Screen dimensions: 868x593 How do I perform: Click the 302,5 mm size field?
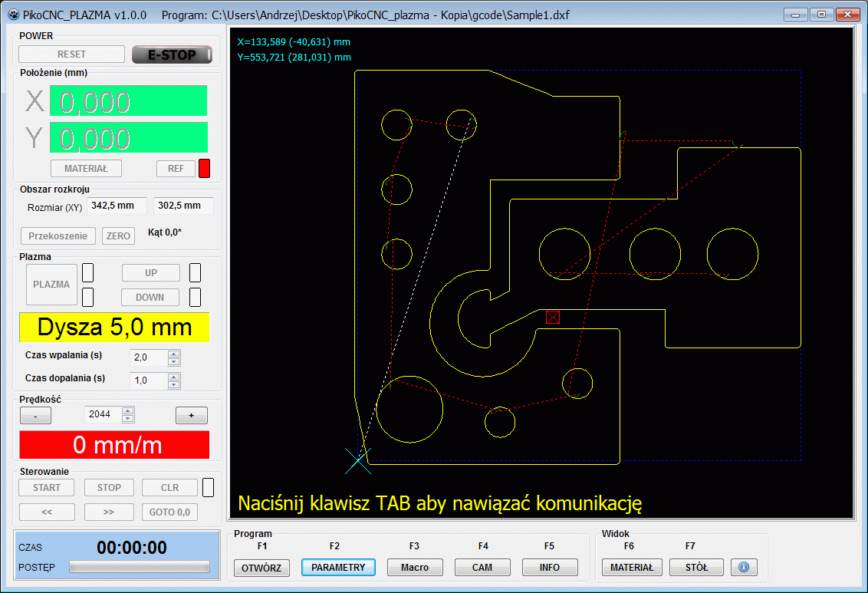point(183,206)
